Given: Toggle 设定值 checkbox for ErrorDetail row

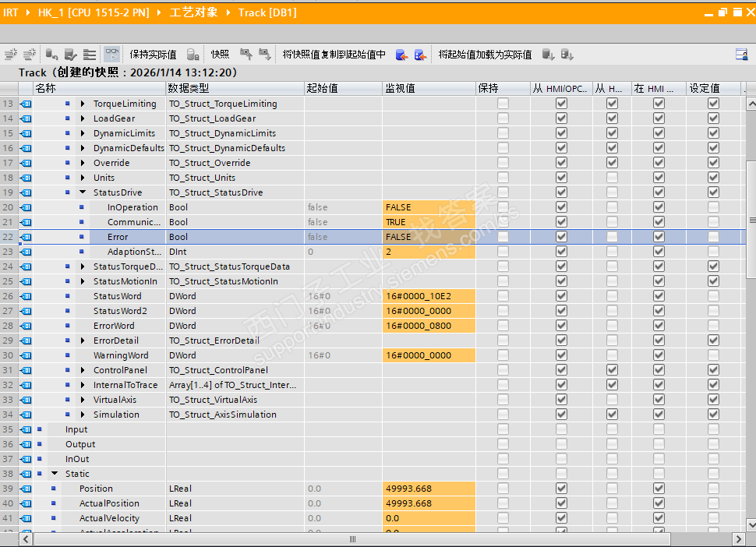Looking at the screenshot, I should [x=714, y=341].
